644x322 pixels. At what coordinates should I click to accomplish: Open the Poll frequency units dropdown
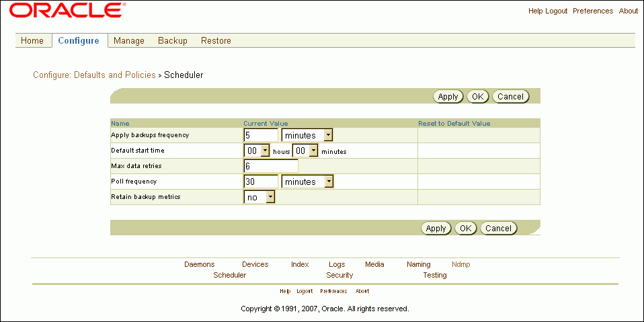[307, 182]
